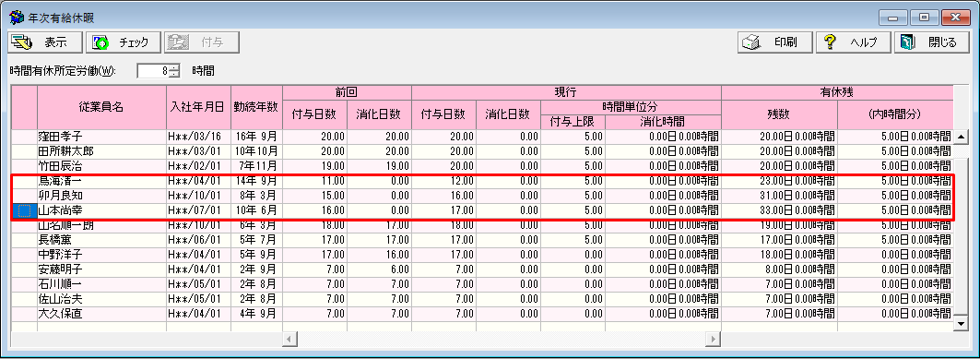Click the 消化時間 column header

(663, 122)
